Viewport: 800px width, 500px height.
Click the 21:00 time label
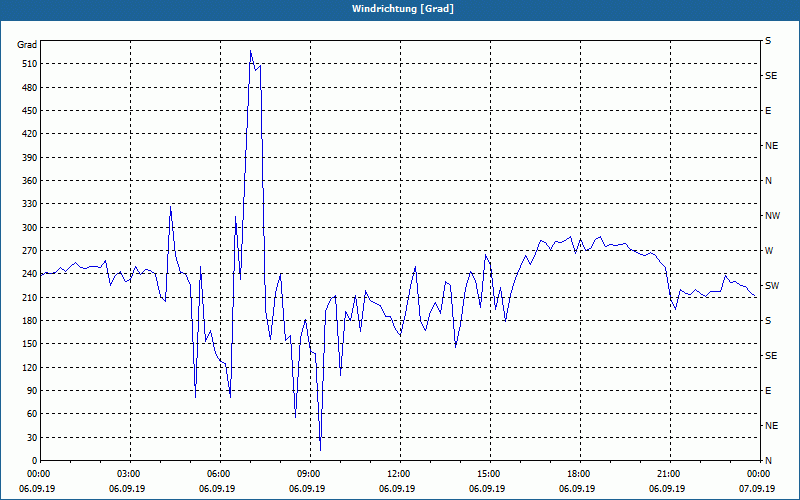click(669, 474)
